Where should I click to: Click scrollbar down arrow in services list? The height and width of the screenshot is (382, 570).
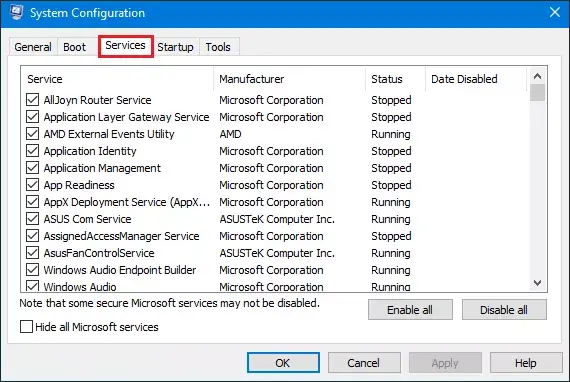[x=537, y=283]
